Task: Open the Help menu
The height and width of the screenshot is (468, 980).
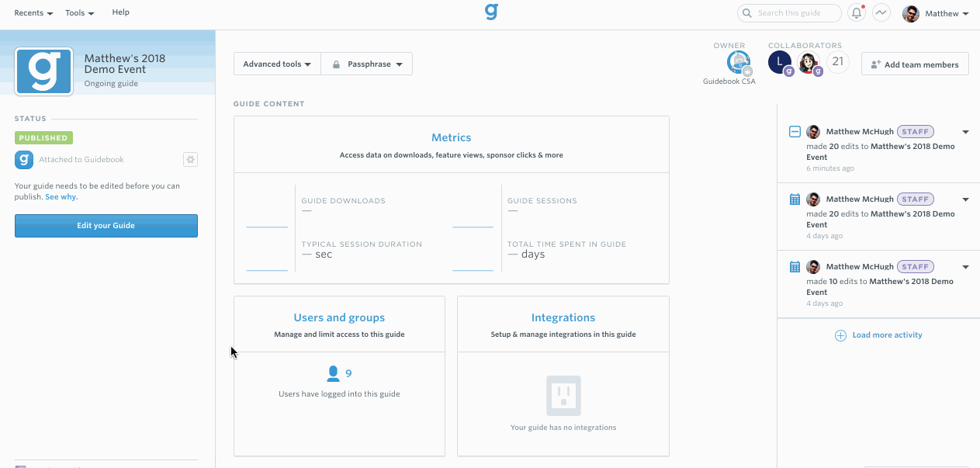Action: [x=120, y=12]
